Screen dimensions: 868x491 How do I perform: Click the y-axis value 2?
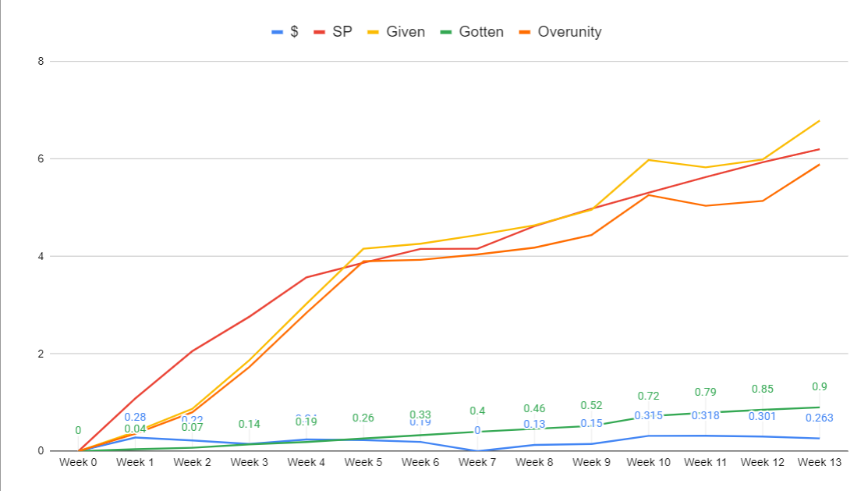click(41, 354)
